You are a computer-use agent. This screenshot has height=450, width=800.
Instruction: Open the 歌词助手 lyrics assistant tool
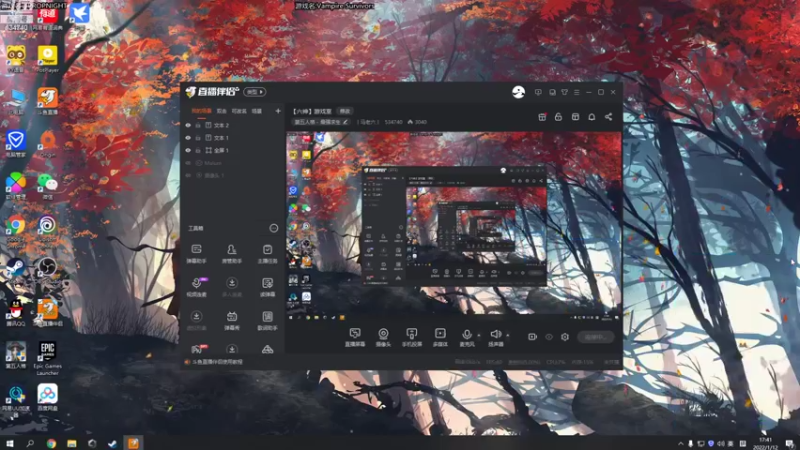tap(267, 320)
